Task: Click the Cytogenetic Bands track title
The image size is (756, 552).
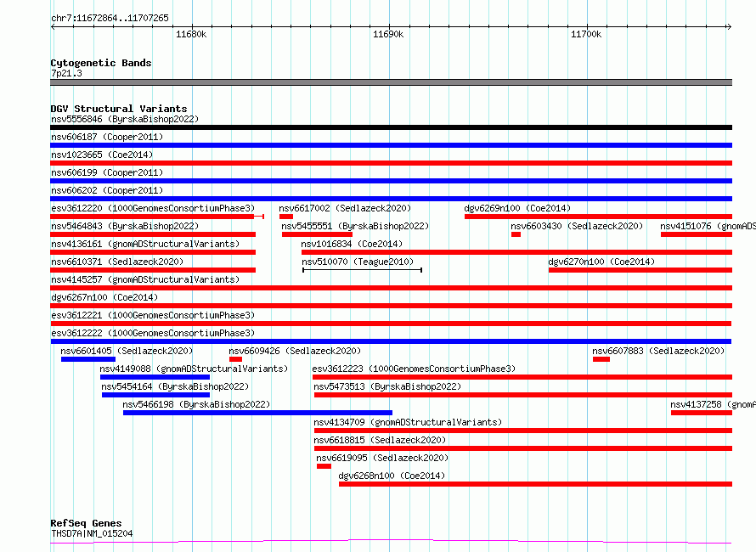Action: (x=101, y=63)
